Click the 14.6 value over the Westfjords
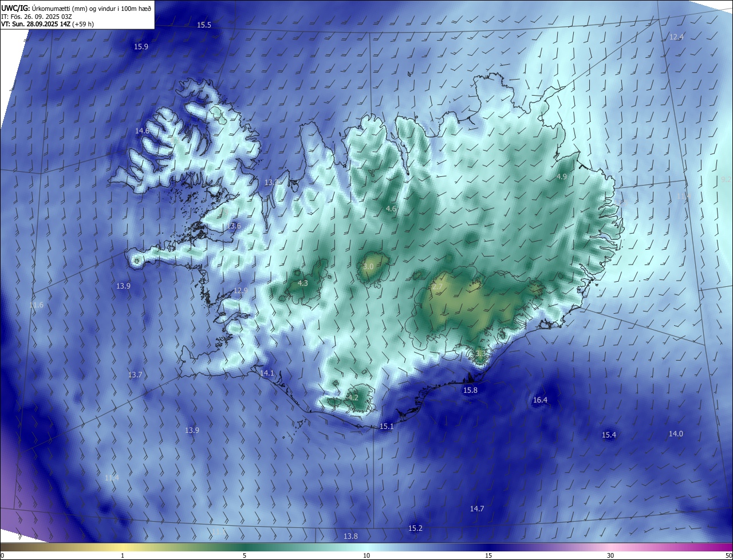Screen dimensions: 733x560 (142, 131)
